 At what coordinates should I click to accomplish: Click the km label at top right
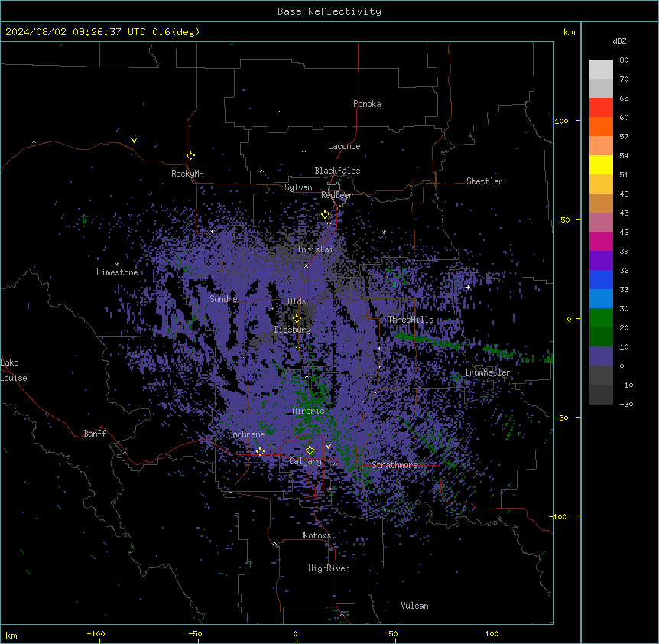(569, 32)
